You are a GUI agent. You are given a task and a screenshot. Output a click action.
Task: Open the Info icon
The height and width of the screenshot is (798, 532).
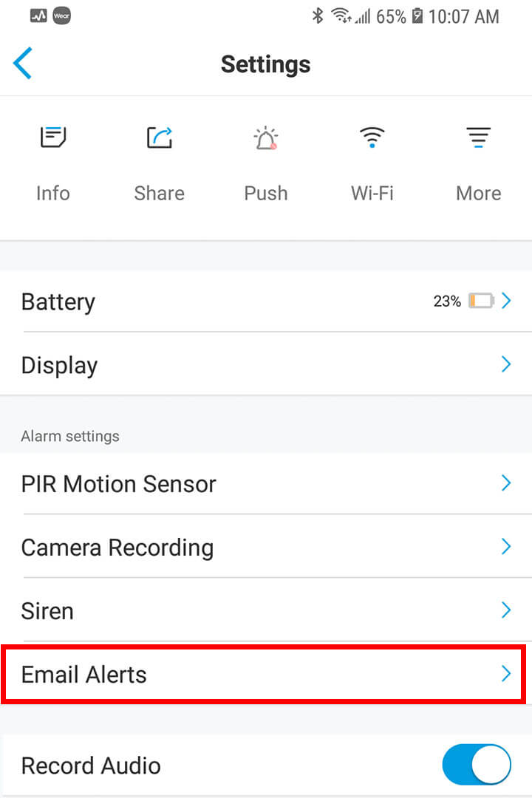[53, 138]
